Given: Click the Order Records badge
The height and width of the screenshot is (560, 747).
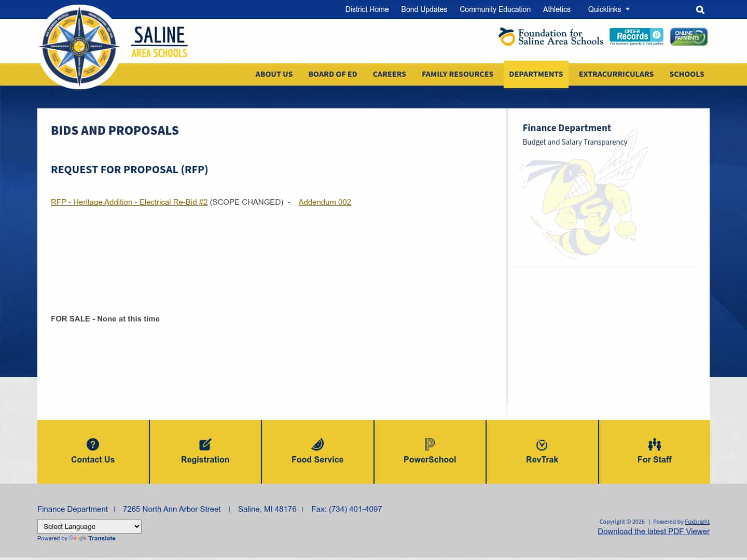Looking at the screenshot, I should tap(637, 36).
